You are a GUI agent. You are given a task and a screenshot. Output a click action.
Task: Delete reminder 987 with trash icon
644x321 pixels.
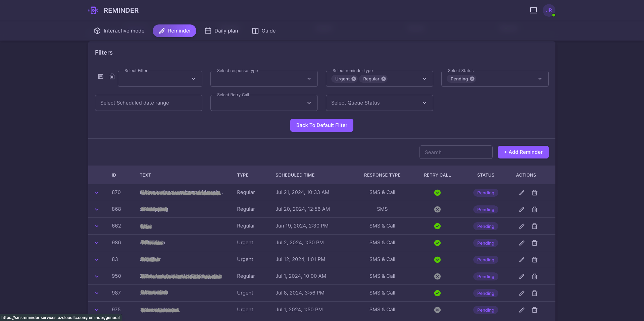point(535,293)
